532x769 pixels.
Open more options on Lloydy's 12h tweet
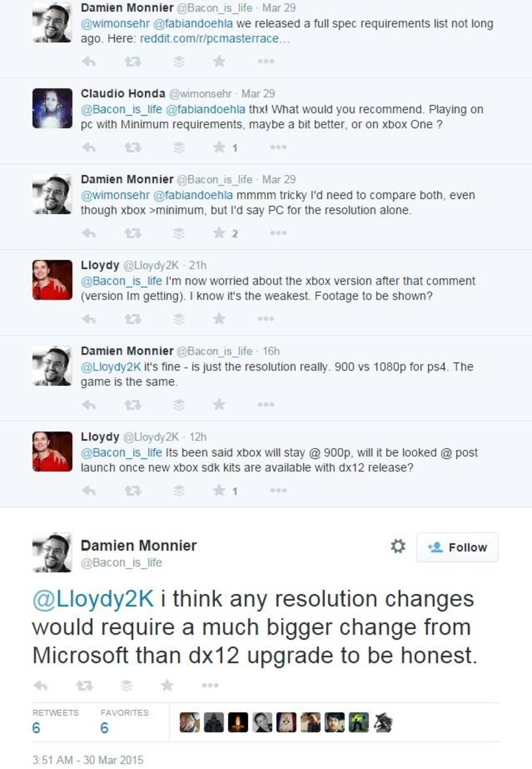click(x=278, y=490)
